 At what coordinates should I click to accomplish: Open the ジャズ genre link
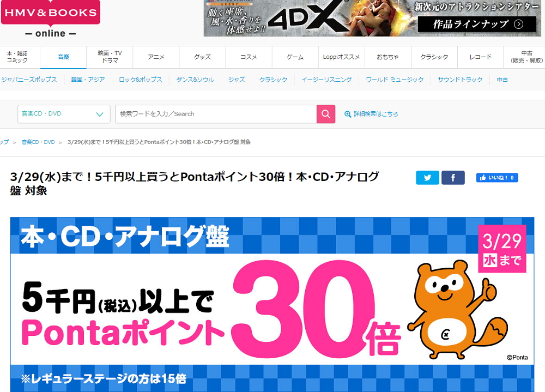click(x=237, y=80)
